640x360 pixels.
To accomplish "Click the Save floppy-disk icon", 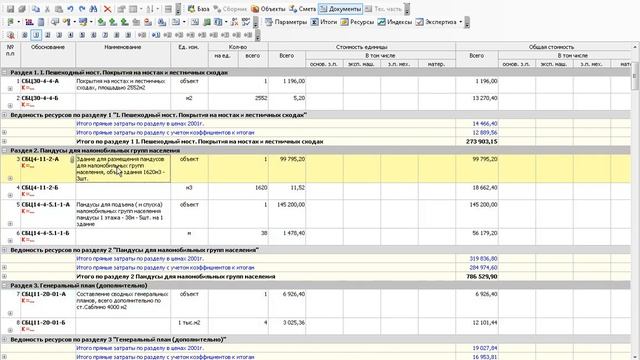I will click(11, 9).
